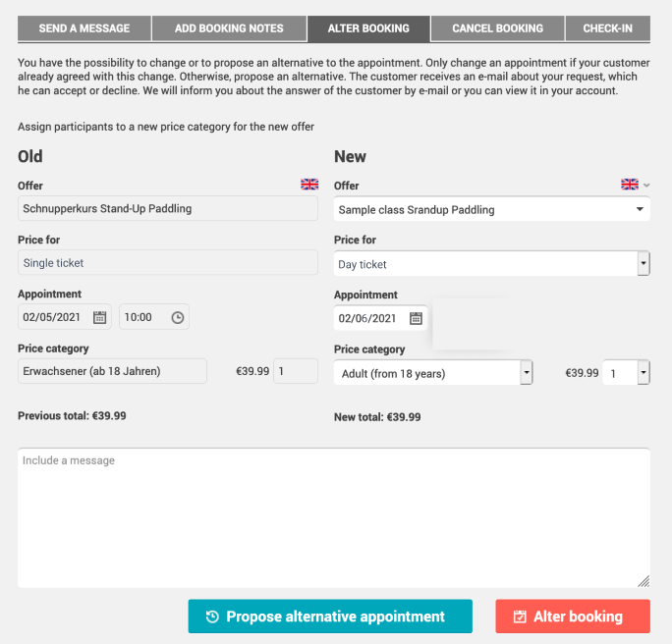Open the Sample class Srandup Paddling dropdown

pos(491,209)
